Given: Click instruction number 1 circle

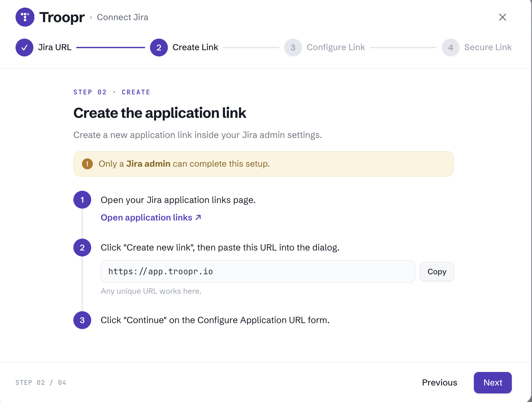Looking at the screenshot, I should (x=82, y=200).
